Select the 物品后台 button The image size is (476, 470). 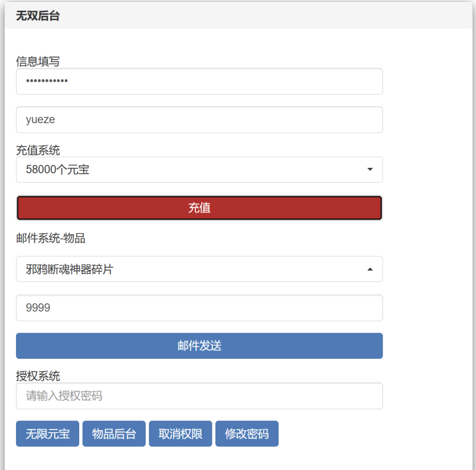[x=114, y=433]
